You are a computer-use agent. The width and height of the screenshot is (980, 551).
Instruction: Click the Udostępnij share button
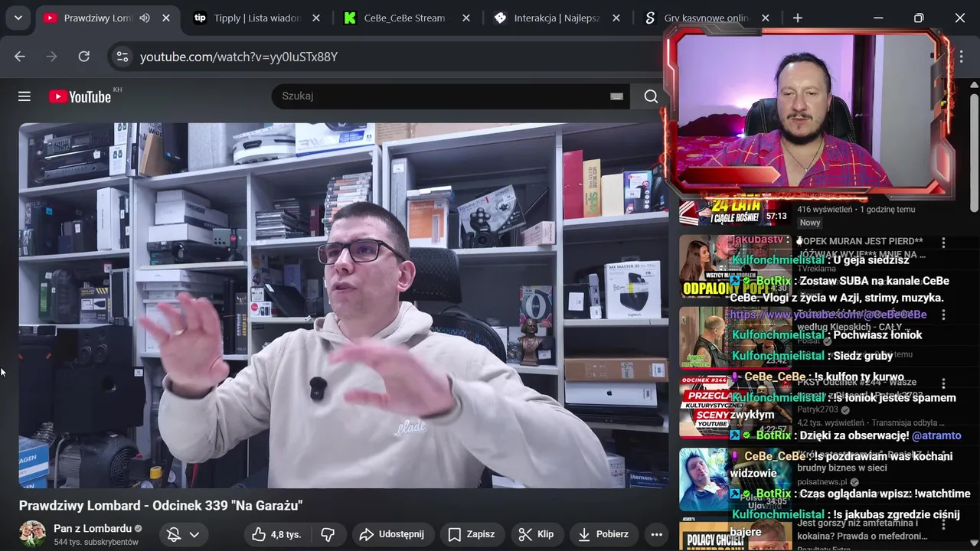click(x=392, y=534)
